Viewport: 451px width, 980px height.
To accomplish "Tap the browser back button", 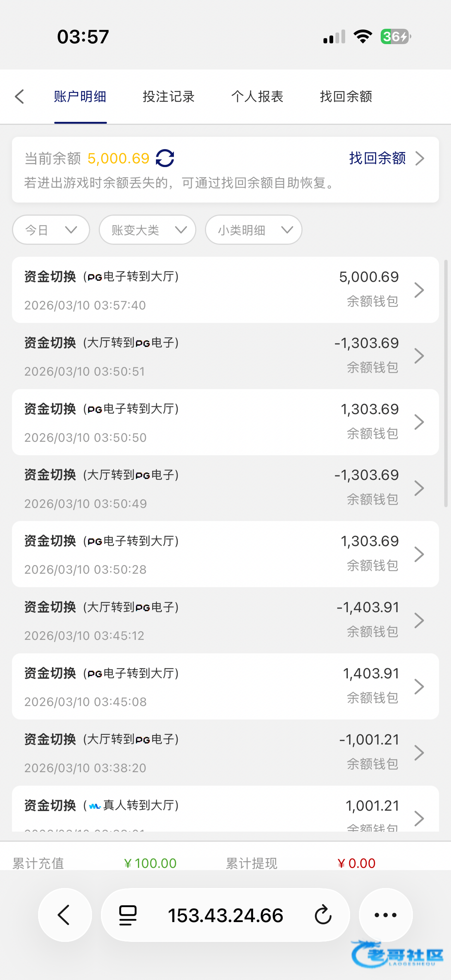I will point(65,915).
